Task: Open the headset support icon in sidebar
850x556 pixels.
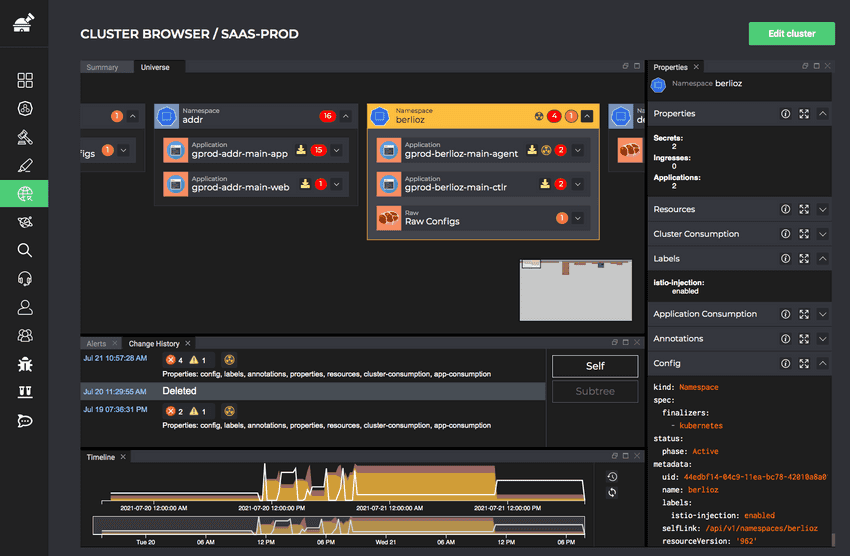Action: click(x=25, y=279)
